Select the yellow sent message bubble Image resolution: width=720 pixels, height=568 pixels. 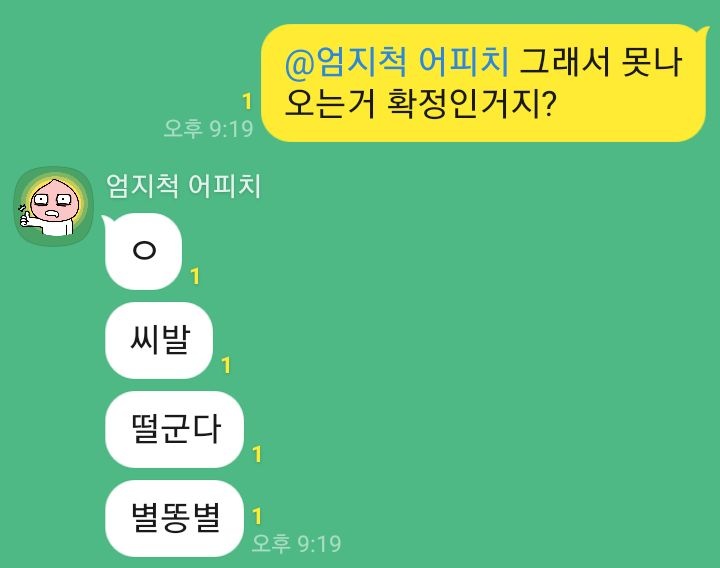(x=483, y=83)
